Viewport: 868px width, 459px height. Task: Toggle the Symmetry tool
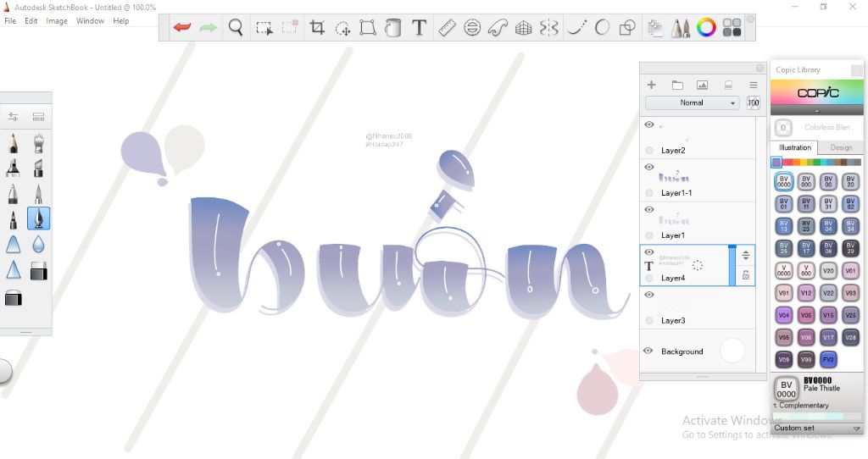tap(548, 27)
